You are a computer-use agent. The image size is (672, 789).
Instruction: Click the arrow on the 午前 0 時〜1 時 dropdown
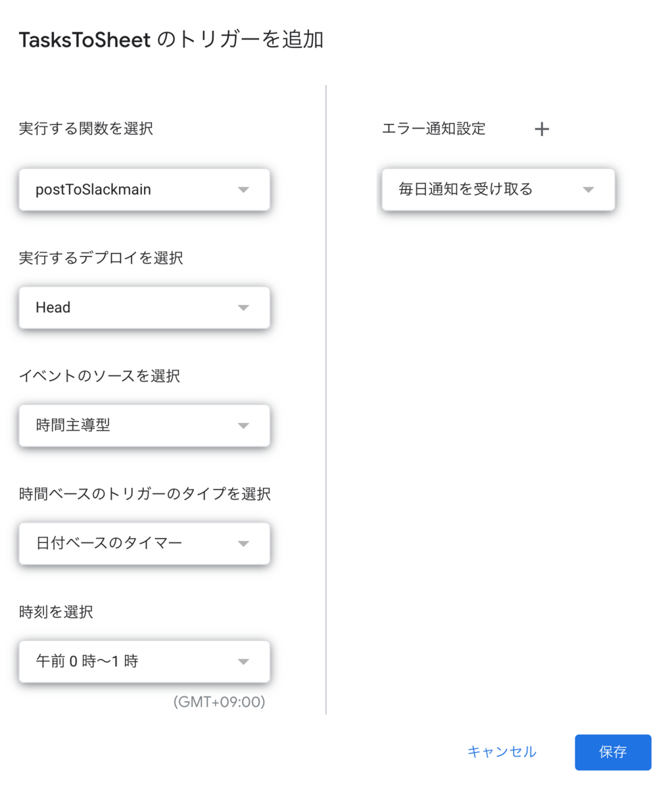tap(243, 661)
